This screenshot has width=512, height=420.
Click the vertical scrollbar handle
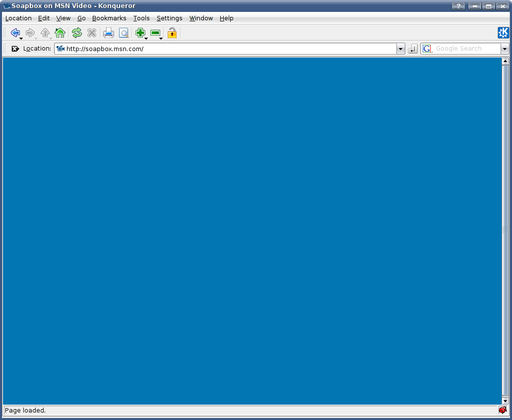tap(505, 231)
